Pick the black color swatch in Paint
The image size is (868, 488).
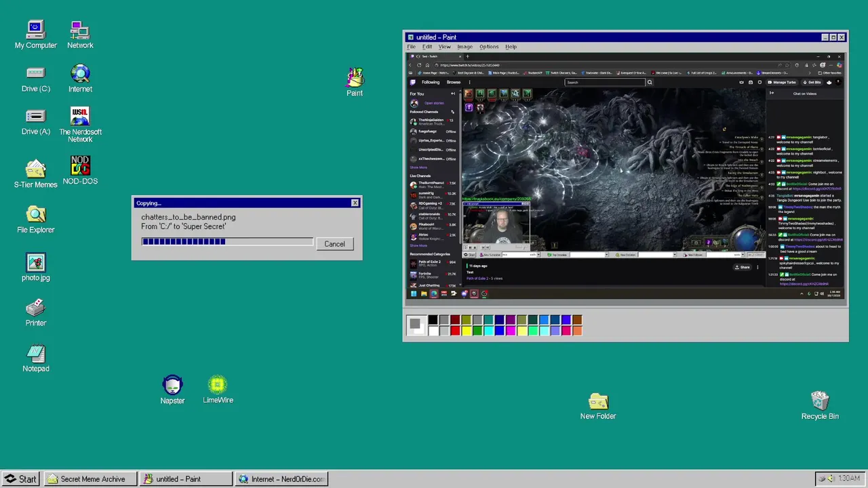[433, 320]
